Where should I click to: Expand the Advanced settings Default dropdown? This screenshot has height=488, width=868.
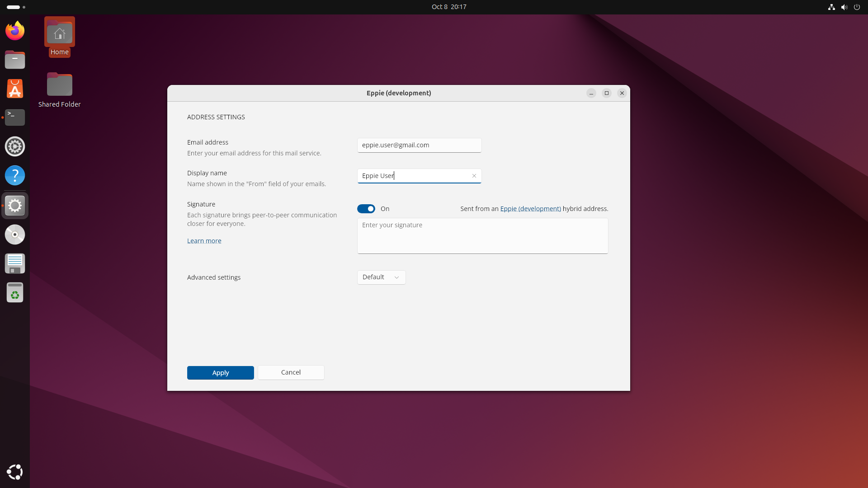(381, 277)
